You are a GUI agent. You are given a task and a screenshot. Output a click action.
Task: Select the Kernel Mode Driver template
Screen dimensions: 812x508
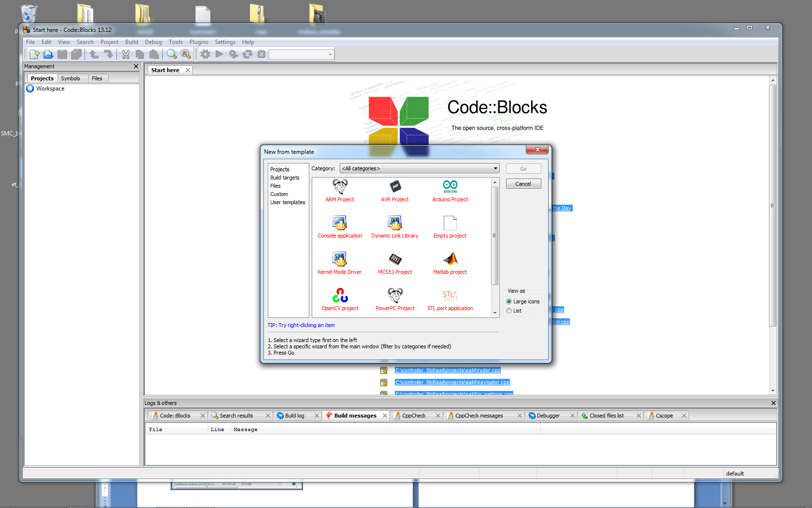[340, 263]
